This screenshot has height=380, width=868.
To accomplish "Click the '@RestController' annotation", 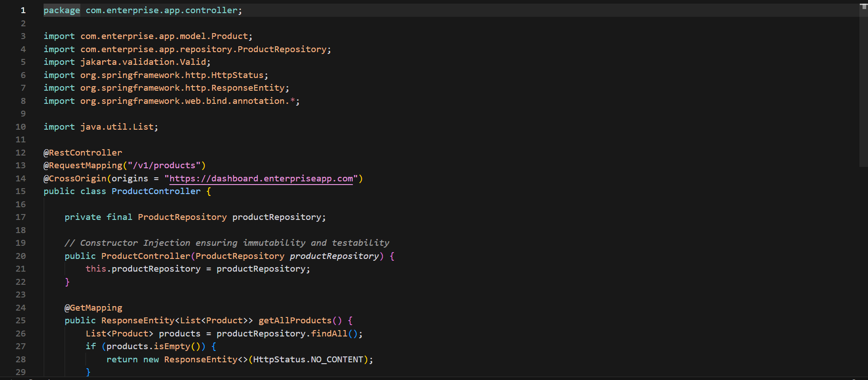I will [83, 153].
